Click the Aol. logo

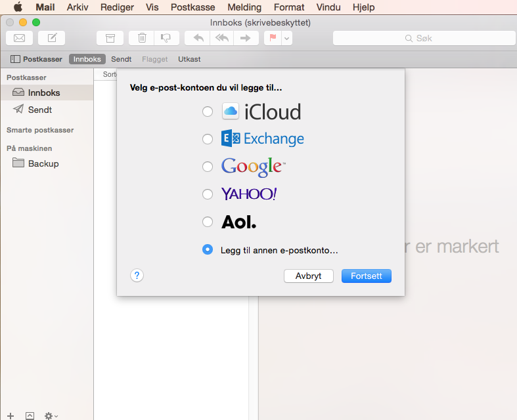point(238,222)
